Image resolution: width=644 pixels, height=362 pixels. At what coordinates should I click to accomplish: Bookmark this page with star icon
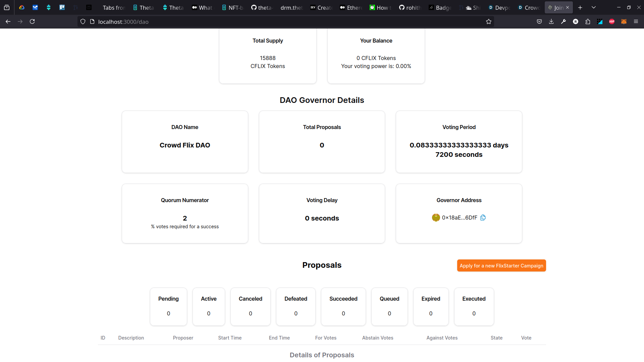pos(489,22)
